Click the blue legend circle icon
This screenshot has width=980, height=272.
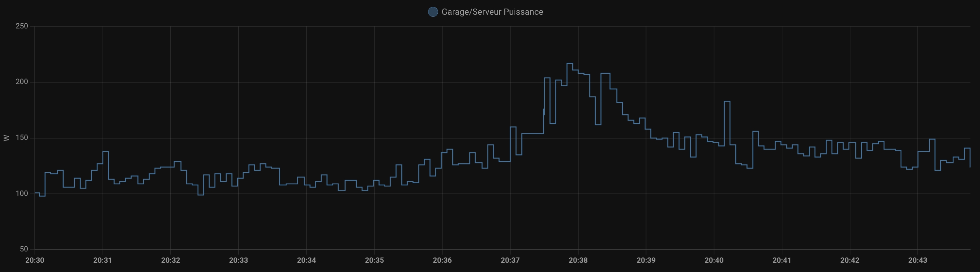[433, 12]
